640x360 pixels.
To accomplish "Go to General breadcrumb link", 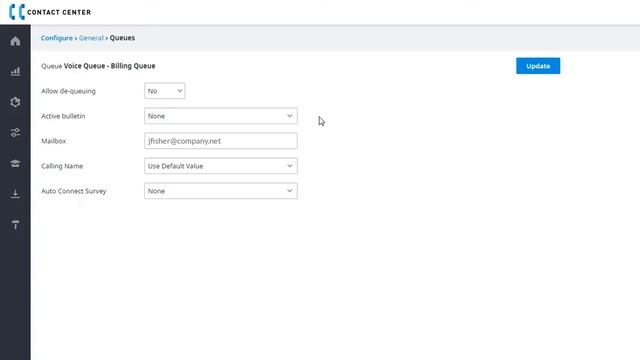I will tap(91, 38).
